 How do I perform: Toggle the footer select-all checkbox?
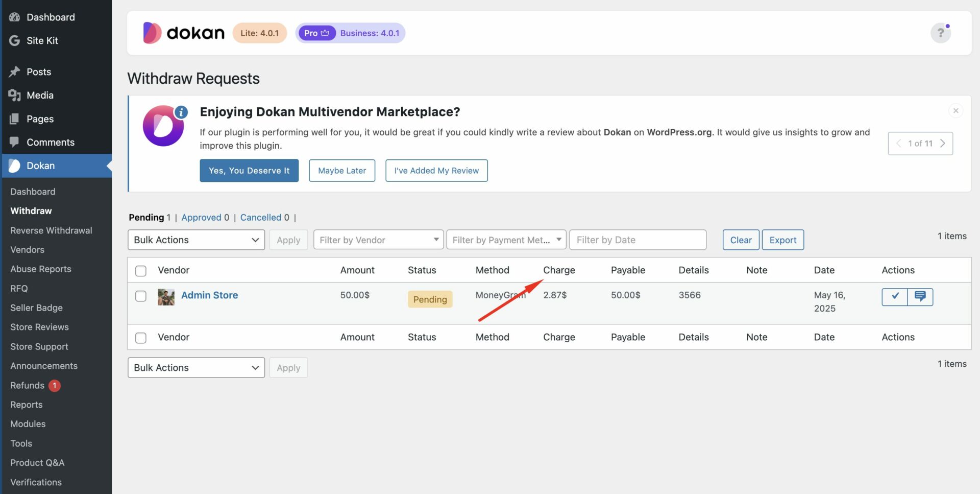click(x=141, y=338)
